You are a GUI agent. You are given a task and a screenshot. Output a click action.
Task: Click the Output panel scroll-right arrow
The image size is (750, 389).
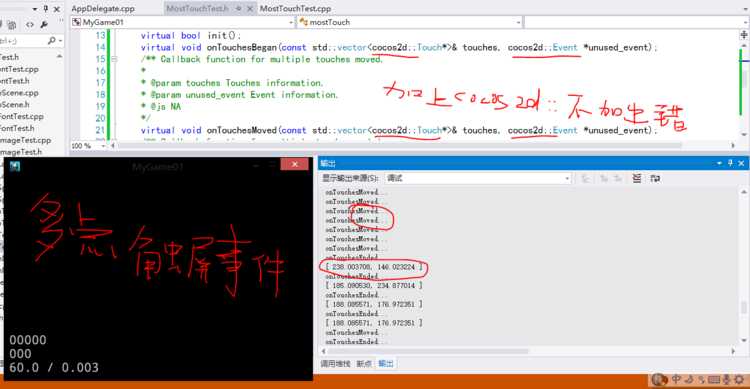point(733,351)
